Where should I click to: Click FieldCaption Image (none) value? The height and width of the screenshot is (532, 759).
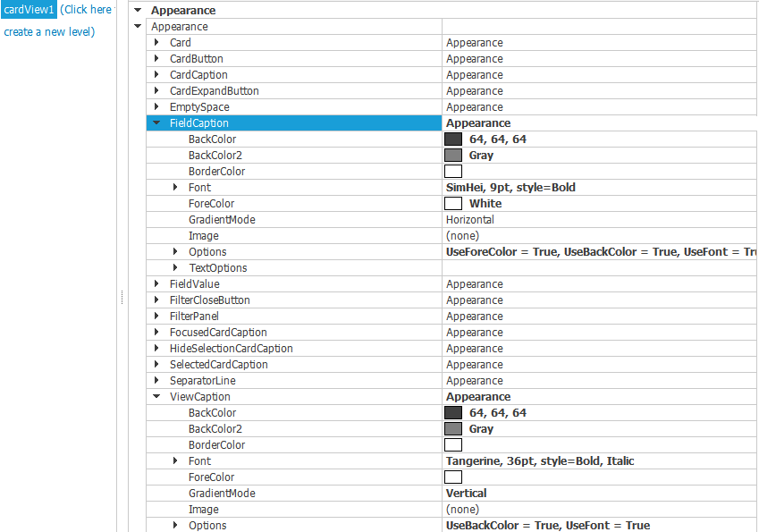(x=462, y=236)
